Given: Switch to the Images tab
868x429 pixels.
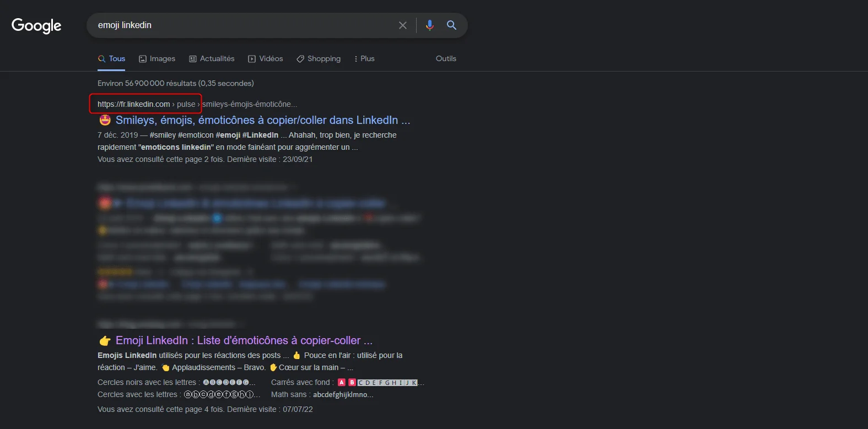Looking at the screenshot, I should pos(157,59).
